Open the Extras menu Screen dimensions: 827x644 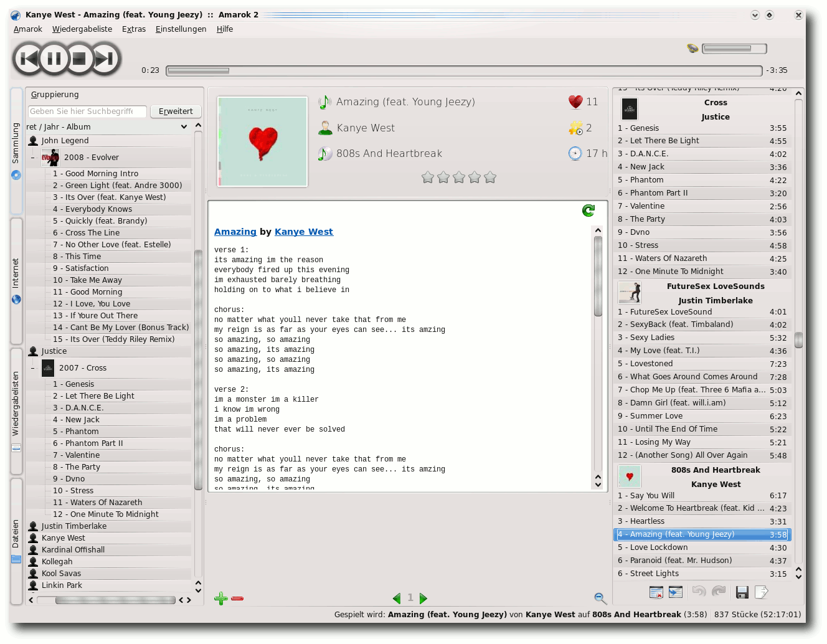coord(134,29)
